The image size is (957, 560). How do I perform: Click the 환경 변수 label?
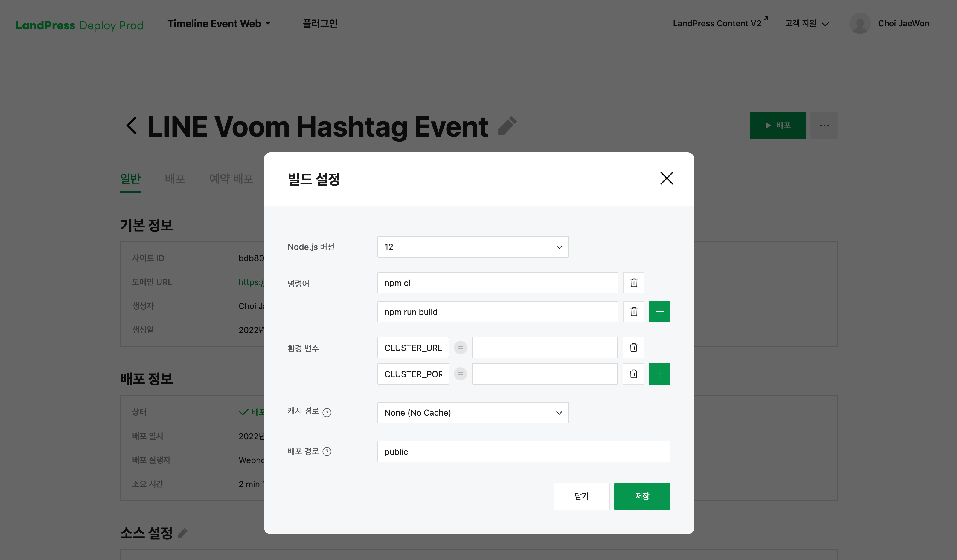(303, 348)
